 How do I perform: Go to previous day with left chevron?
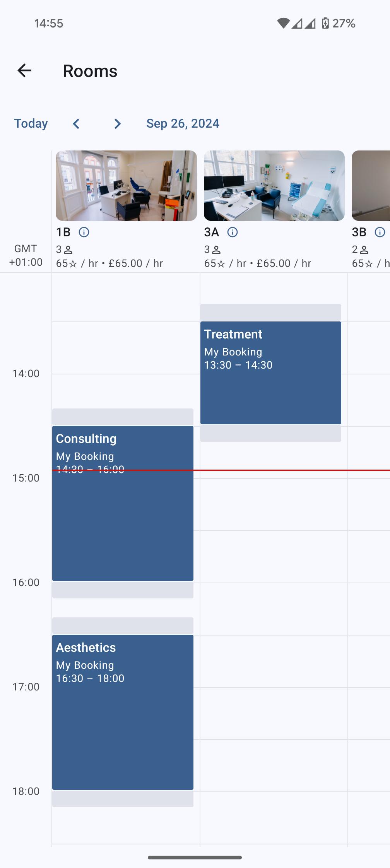pos(76,124)
